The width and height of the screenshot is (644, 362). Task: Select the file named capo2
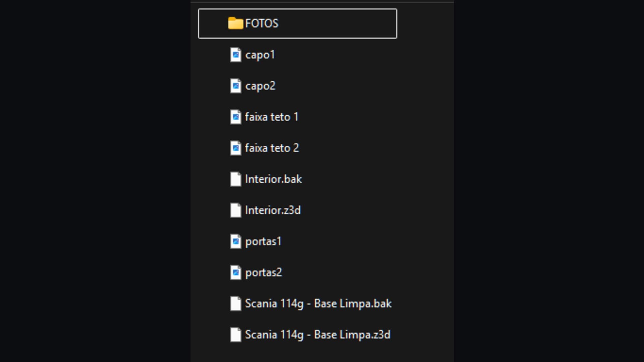click(x=260, y=86)
